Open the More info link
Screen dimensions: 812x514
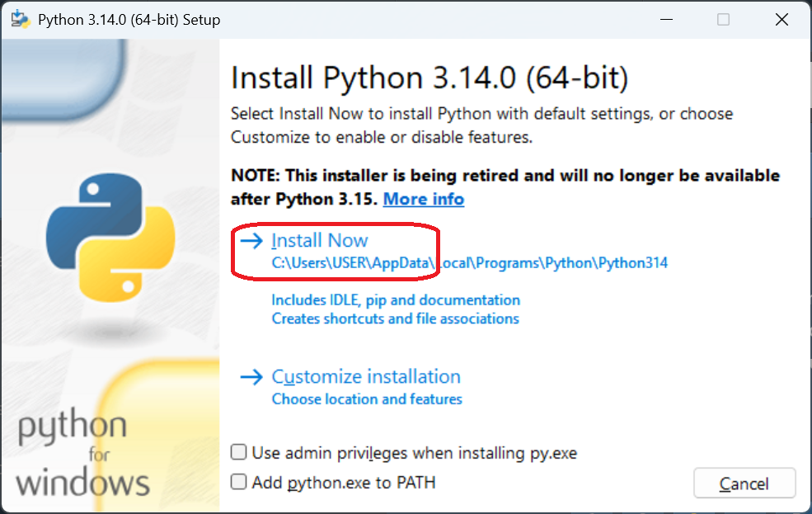point(423,199)
